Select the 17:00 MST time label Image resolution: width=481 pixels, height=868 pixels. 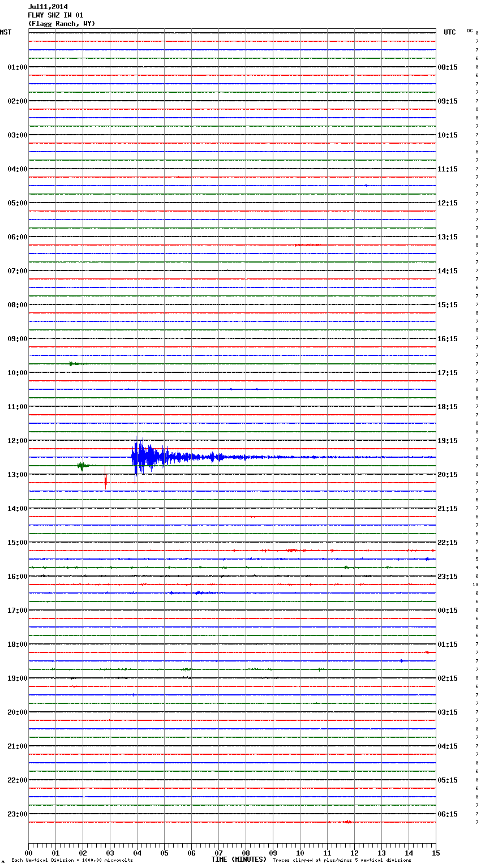[18, 611]
